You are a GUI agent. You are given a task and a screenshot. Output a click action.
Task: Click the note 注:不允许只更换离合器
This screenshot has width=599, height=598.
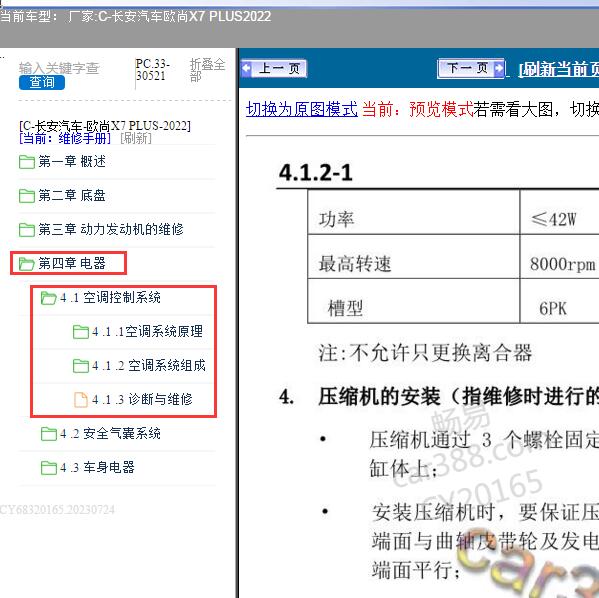[425, 352]
